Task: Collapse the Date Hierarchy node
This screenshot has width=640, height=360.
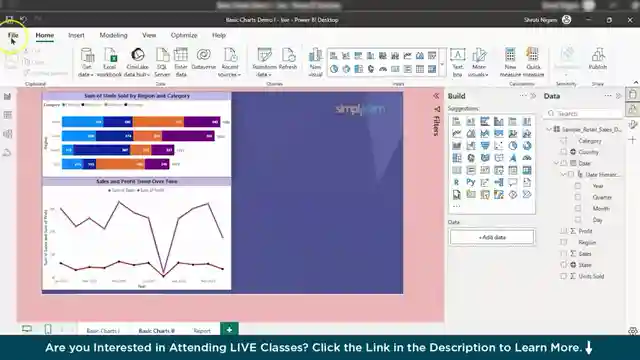Action: (x=563, y=174)
